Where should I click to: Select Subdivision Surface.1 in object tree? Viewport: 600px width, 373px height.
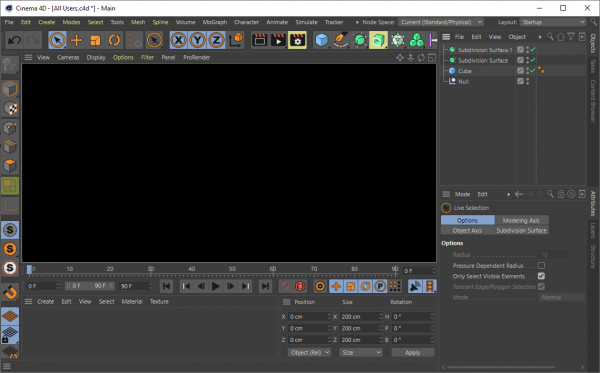coord(485,50)
